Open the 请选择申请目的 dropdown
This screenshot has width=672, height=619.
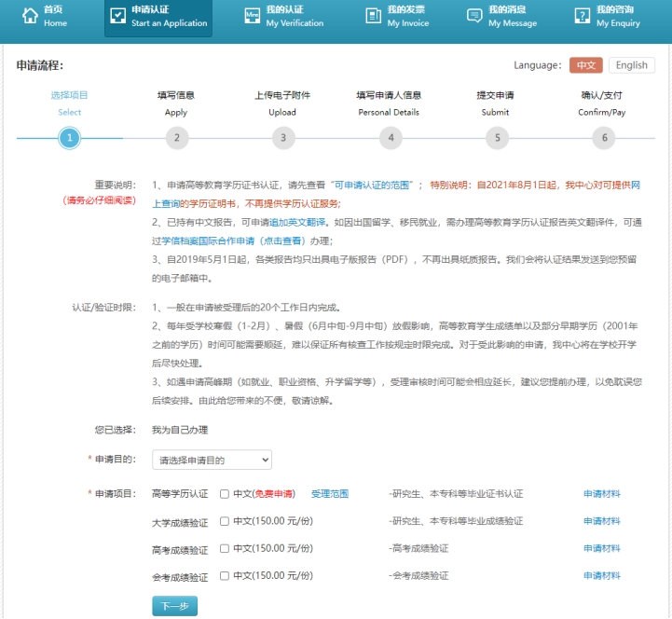point(212,460)
